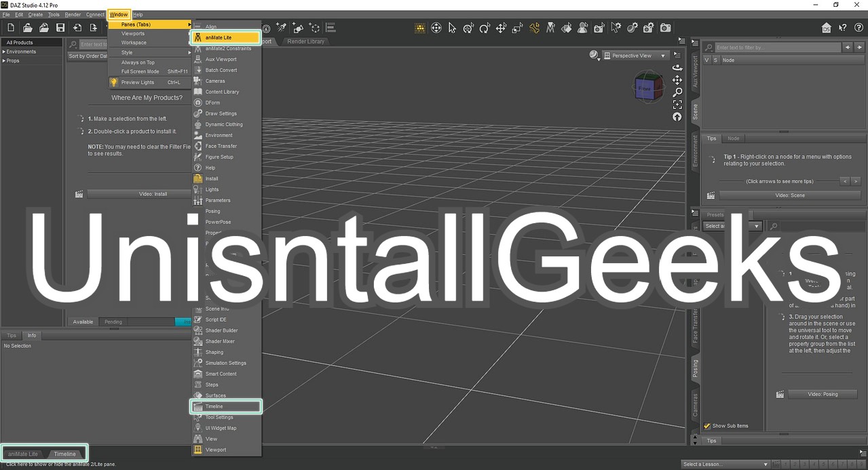Viewport: 868px width, 470px height.
Task: Click the Save floppy disk icon
Action: 60,28
